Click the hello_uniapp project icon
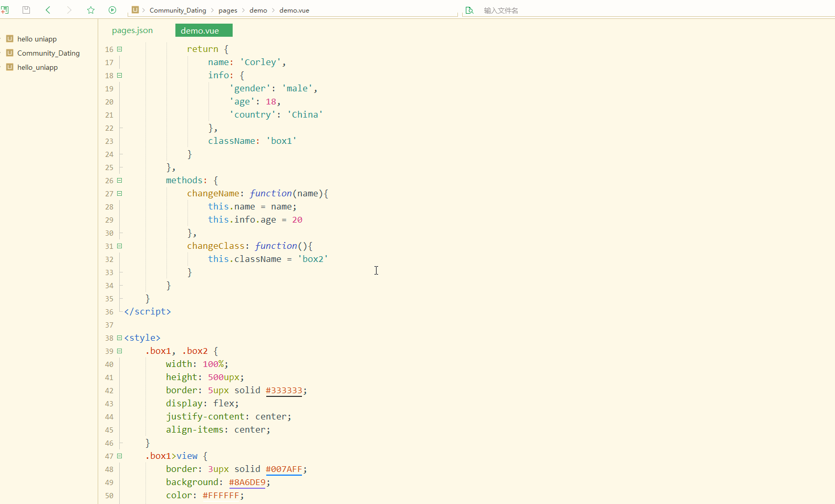 coord(9,67)
